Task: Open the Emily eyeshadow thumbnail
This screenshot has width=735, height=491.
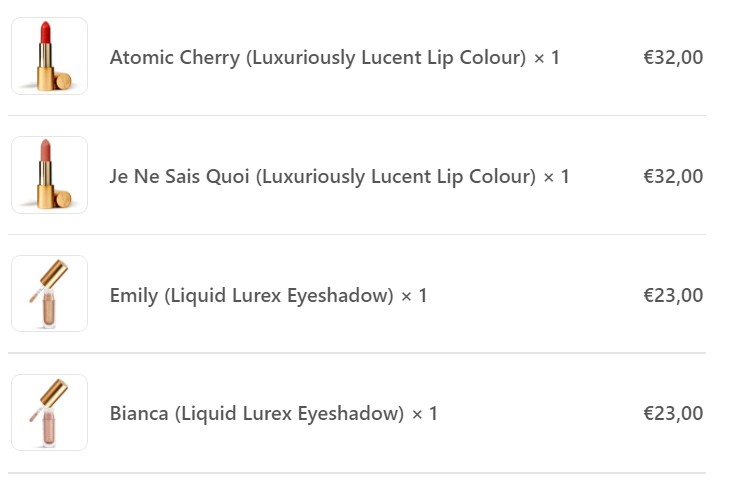Action: pyautogui.click(x=49, y=294)
